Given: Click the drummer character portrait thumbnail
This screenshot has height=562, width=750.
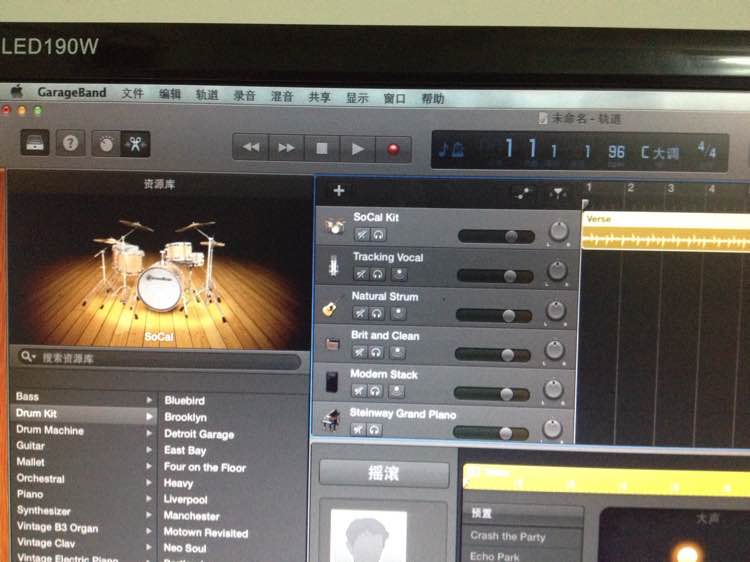Looking at the screenshot, I should (x=368, y=536).
